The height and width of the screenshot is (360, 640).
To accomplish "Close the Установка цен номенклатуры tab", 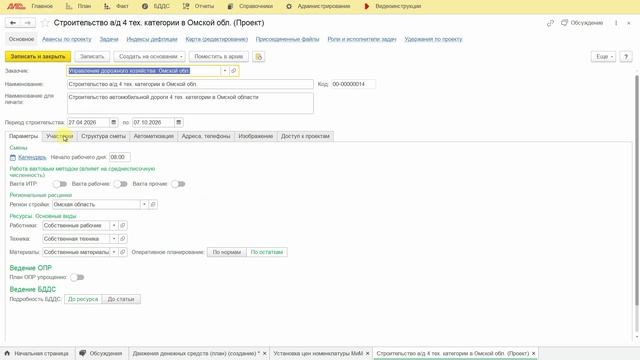I will coord(367,353).
